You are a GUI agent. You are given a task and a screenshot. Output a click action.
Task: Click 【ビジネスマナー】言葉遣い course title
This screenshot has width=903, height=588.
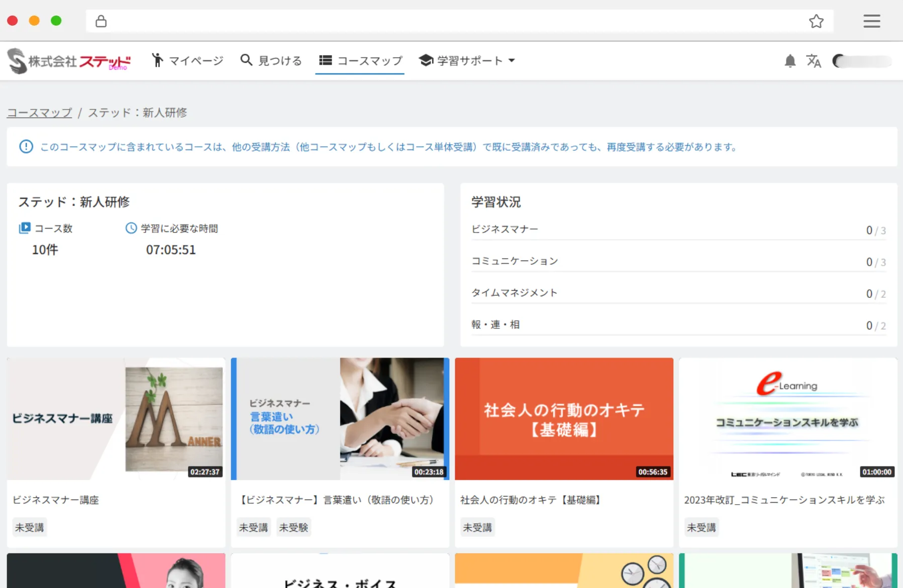tap(337, 500)
